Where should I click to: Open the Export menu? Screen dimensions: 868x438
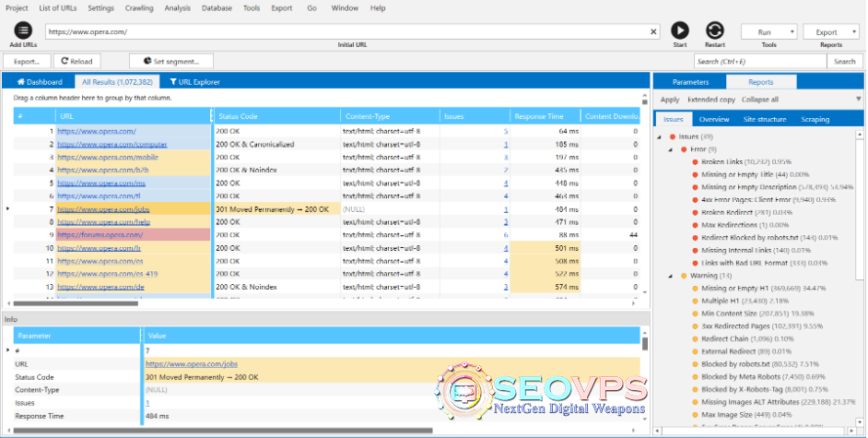(282, 8)
